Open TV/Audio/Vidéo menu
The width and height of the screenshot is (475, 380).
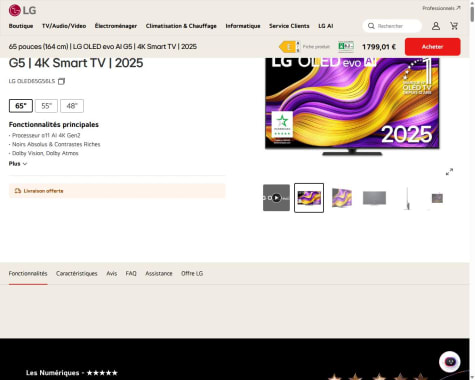pos(64,26)
